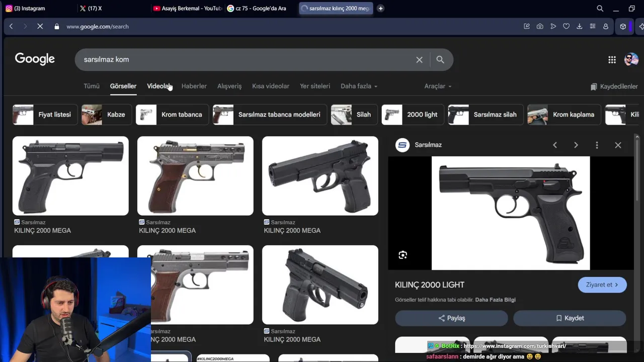Open the large KILINÇ 2000 LIGHT preview image
Screen dimensions: 644x362
pyautogui.click(x=511, y=213)
